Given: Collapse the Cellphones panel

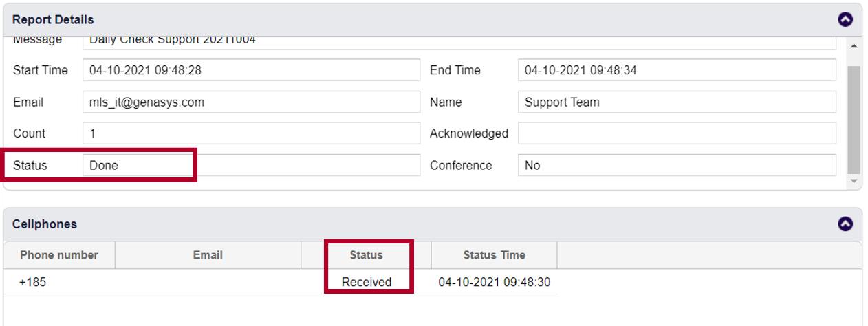Looking at the screenshot, I should click(845, 224).
